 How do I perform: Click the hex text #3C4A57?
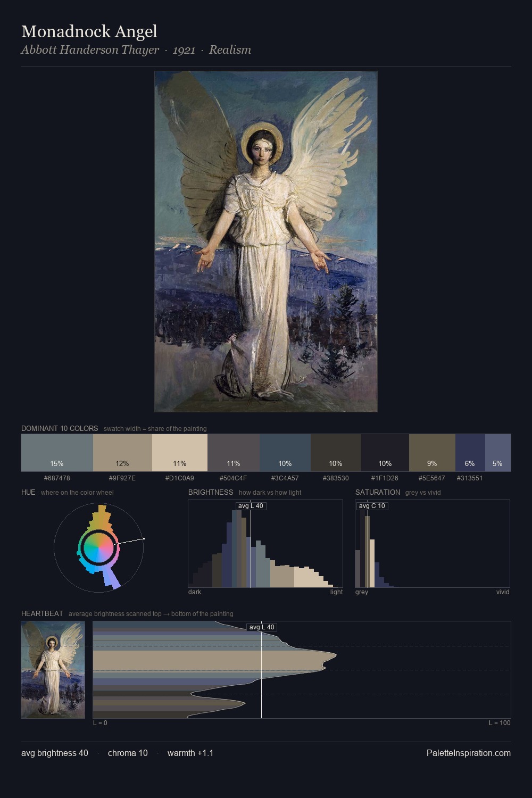[285, 478]
